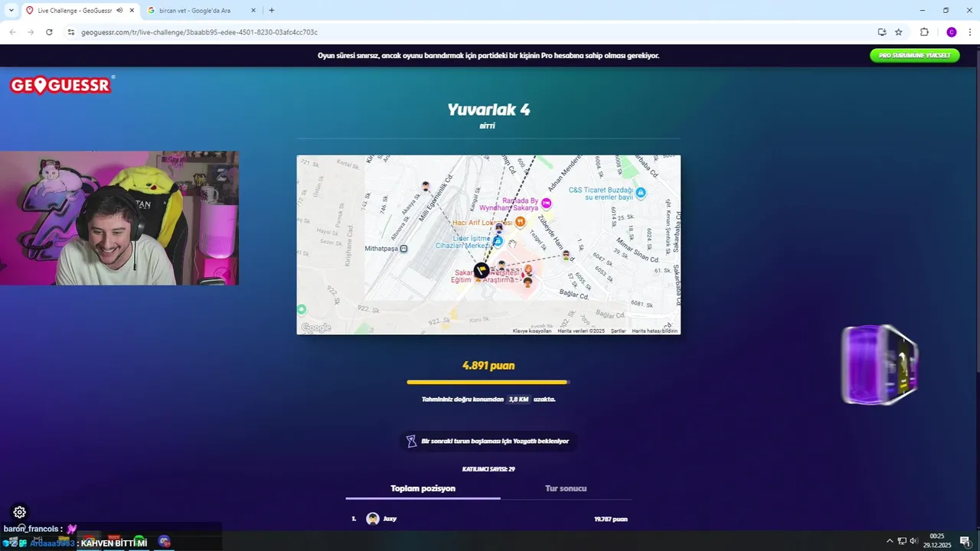Select Tur sonucu leaderboard tab
980x551 pixels.
(x=566, y=488)
